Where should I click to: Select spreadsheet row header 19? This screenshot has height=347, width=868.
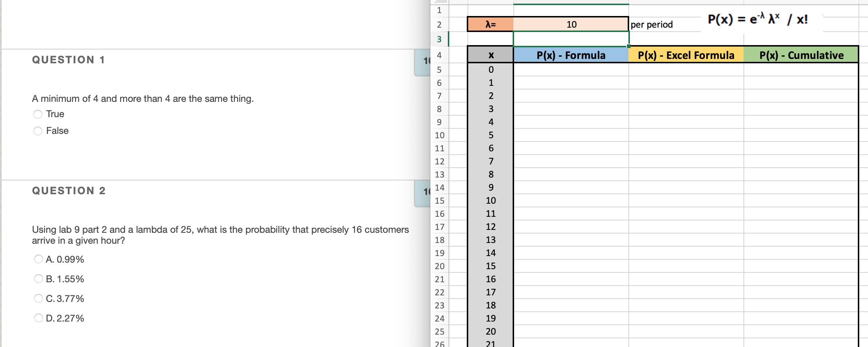(x=439, y=253)
